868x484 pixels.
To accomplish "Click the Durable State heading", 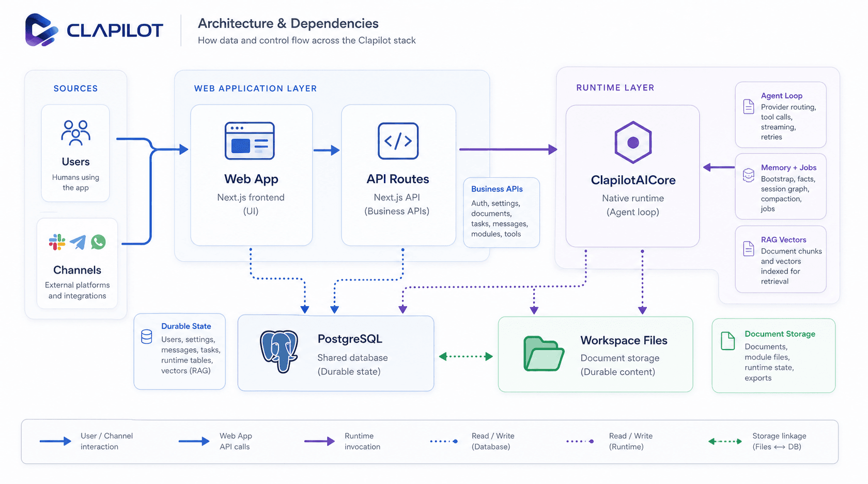I will click(x=186, y=326).
